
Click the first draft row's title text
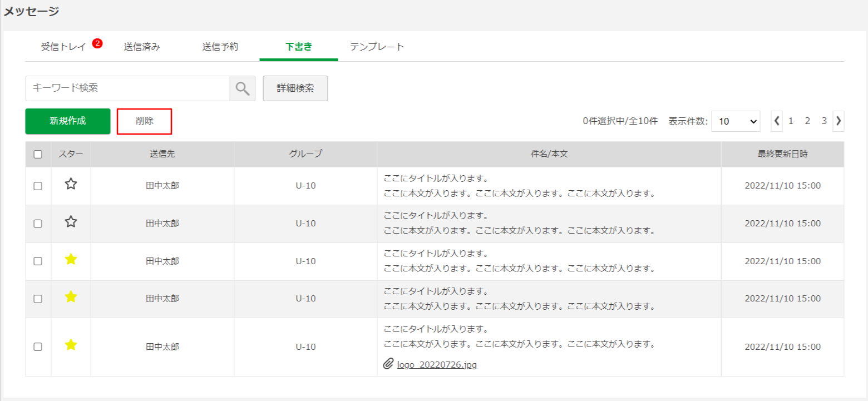(436, 179)
